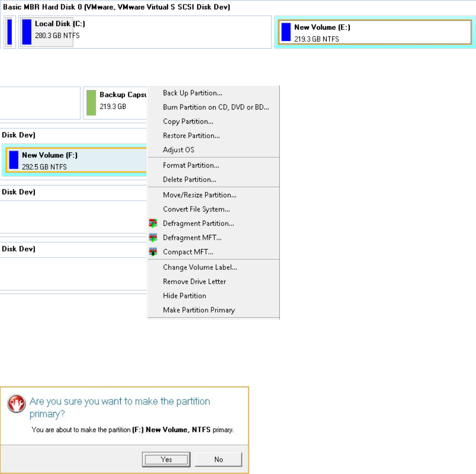Click Adjust OS menu item
Image resolution: width=476 pixels, height=474 pixels.
(213, 150)
